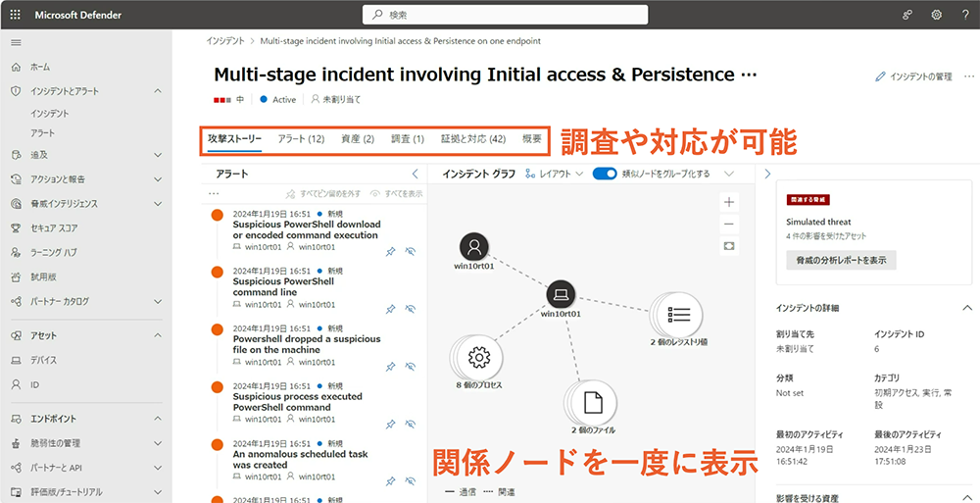Hide the Suspicious PowerShell command line alert
The height and width of the screenshot is (503, 980).
(x=411, y=309)
